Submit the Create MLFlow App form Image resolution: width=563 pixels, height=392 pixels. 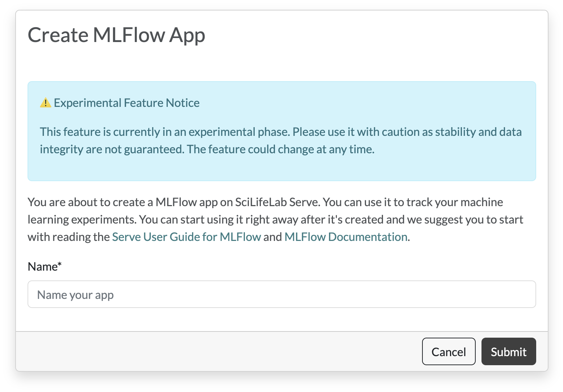coord(508,351)
